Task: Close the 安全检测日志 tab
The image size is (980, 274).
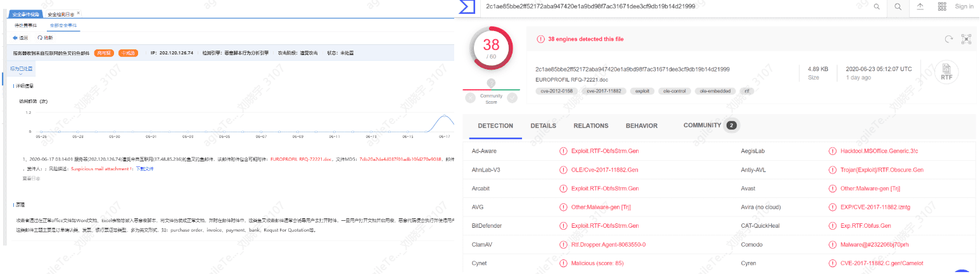Action: coord(77,13)
